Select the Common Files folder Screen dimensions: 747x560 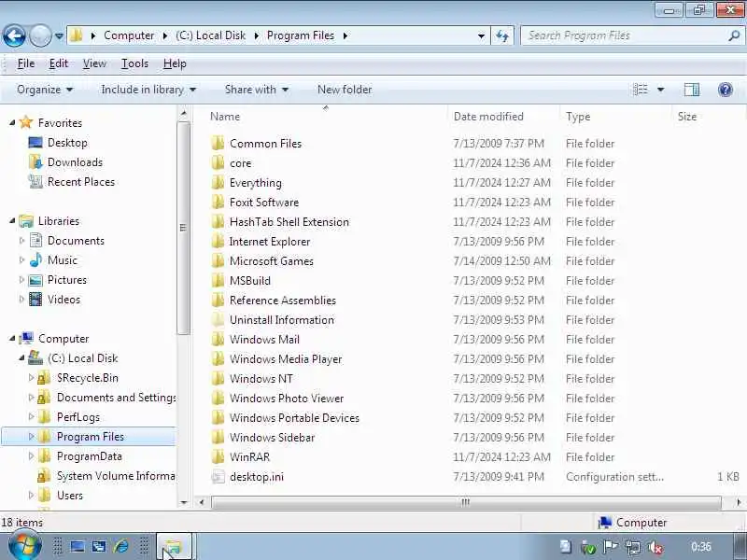coord(265,144)
